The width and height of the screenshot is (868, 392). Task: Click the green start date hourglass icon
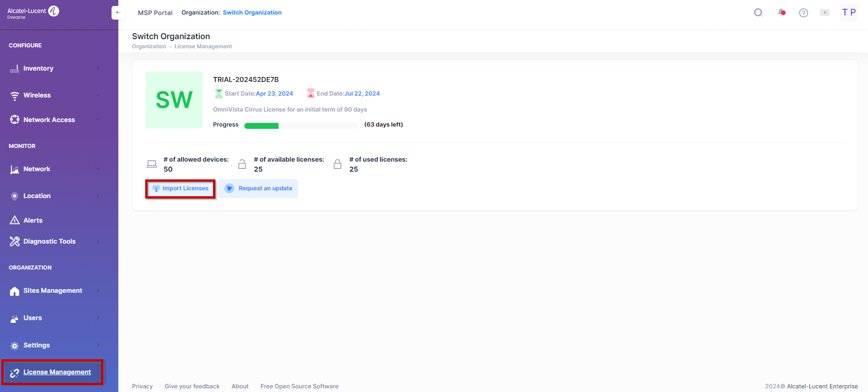(x=219, y=93)
